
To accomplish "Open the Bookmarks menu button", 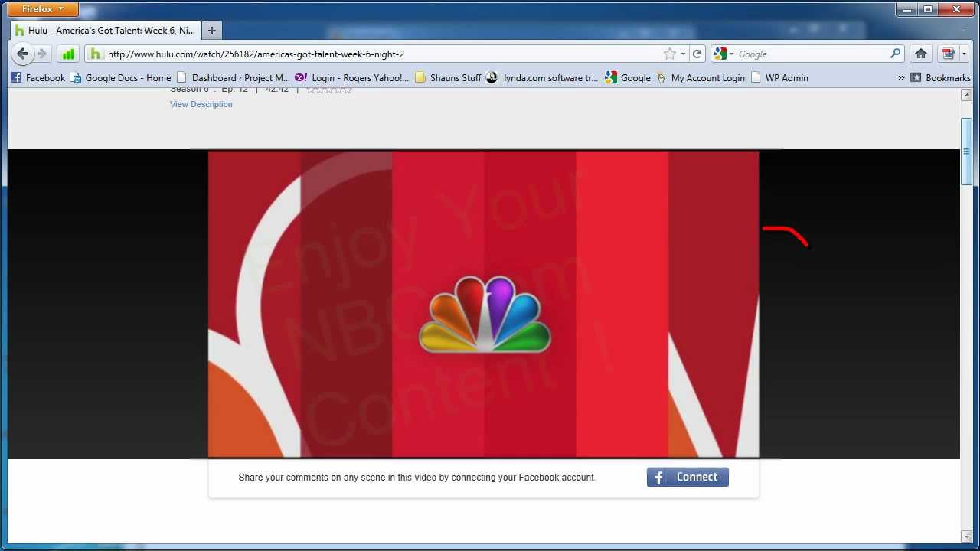I will coord(940,77).
